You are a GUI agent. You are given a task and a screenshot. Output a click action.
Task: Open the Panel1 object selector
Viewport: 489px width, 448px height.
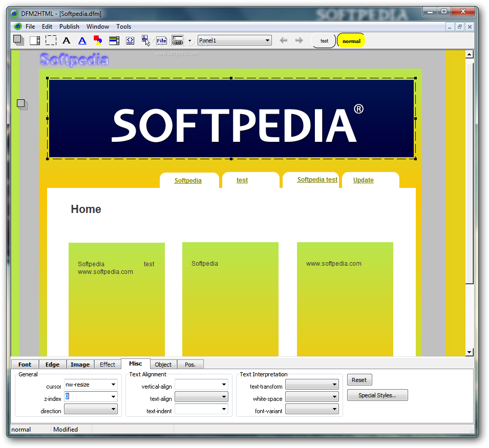pyautogui.click(x=235, y=40)
